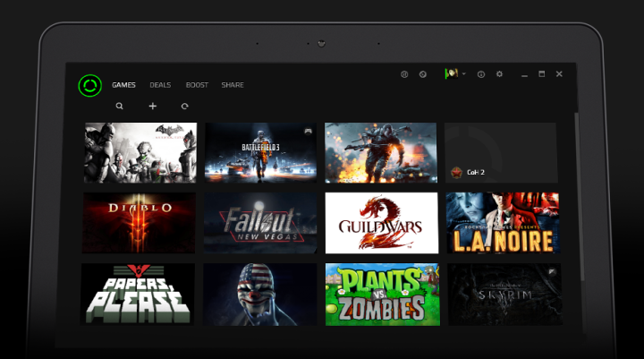Minimize the Cortex window
Image resolution: width=644 pixels, height=359 pixels.
[524, 76]
